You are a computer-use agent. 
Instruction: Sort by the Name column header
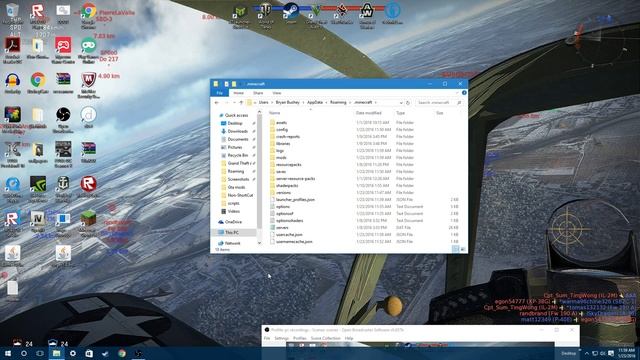click(275, 113)
